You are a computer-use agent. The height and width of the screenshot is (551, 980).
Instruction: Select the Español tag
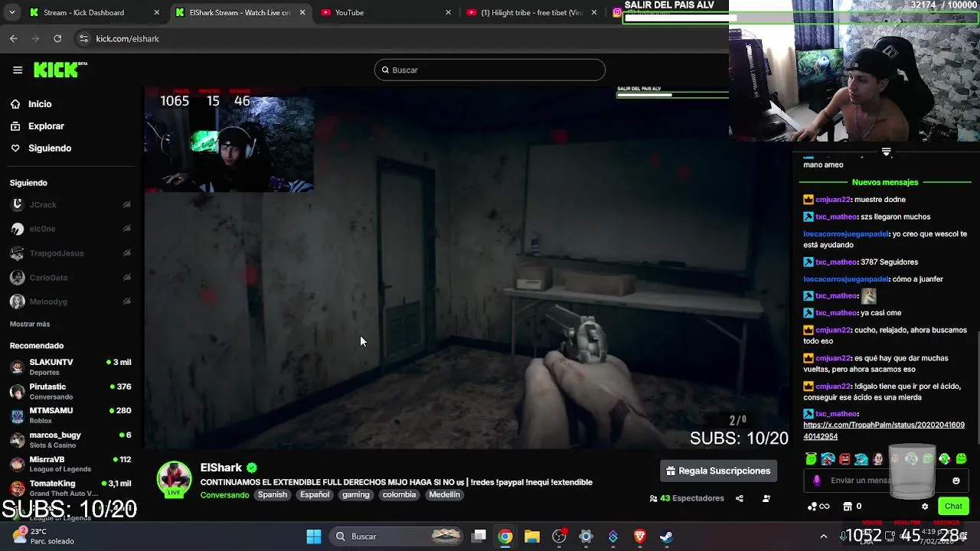point(315,494)
